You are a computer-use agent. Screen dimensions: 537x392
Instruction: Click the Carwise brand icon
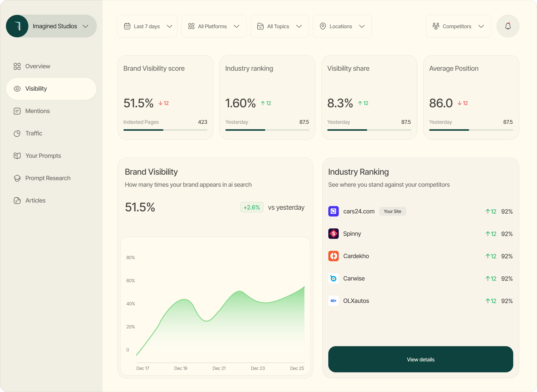(333, 278)
